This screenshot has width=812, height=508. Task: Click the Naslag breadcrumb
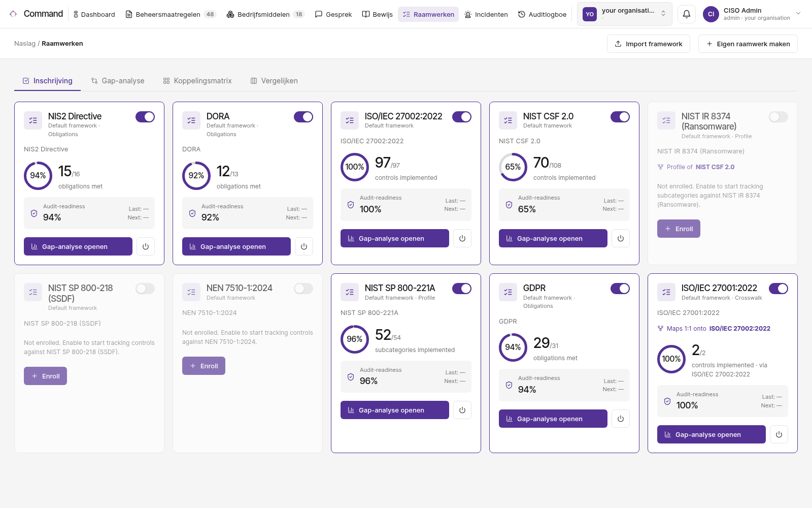tap(25, 44)
